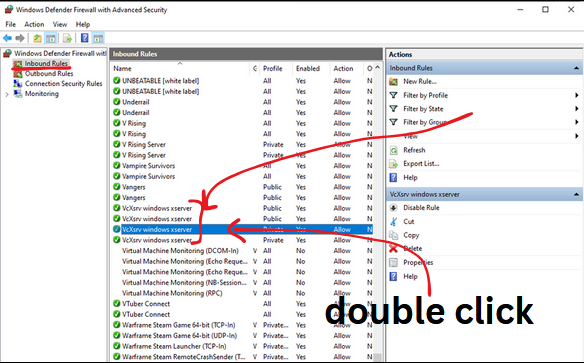Collapse the VcXsrv windows xserver actions section
The image size is (584, 363).
(x=576, y=194)
